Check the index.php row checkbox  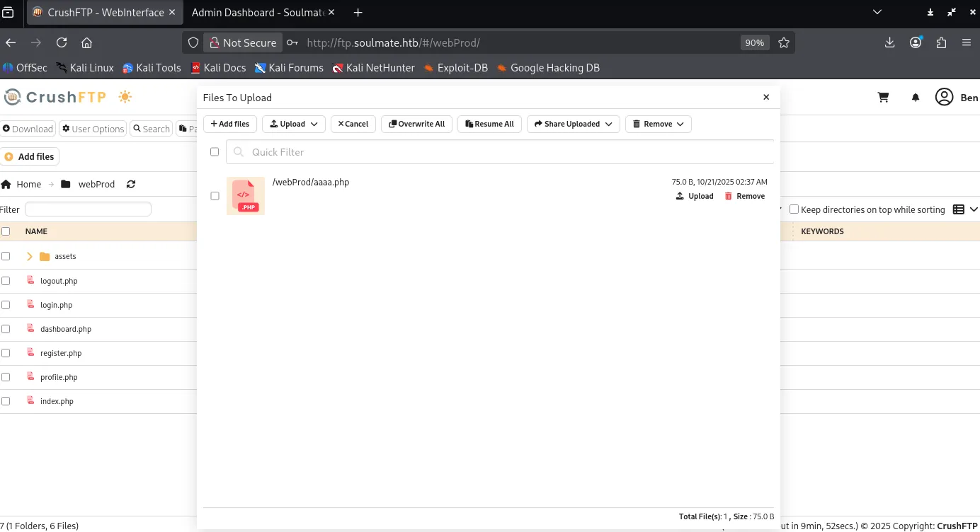point(6,401)
